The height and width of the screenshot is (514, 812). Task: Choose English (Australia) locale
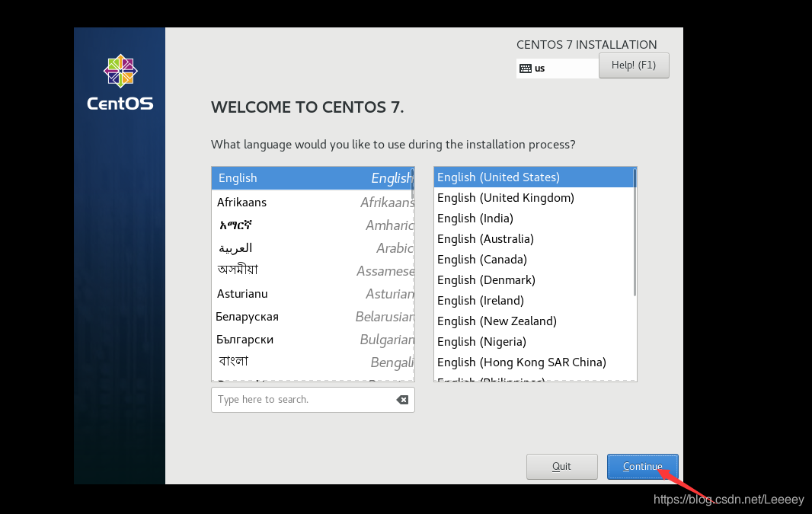pyautogui.click(x=533, y=238)
